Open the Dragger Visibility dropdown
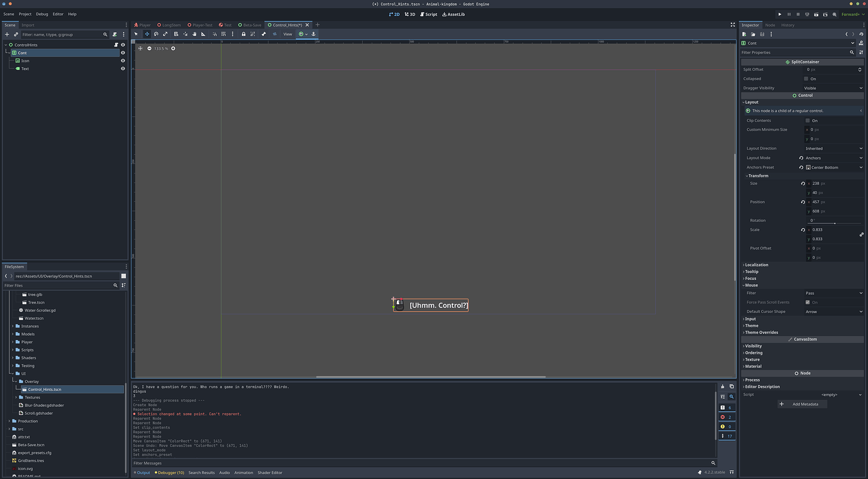Image resolution: width=868 pixels, height=479 pixels. (x=833, y=88)
